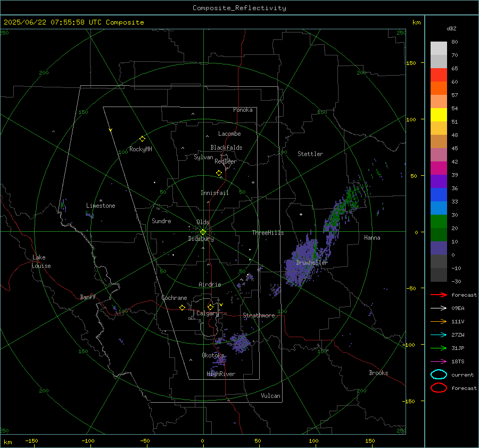Click the Airdrie city label
The width and height of the screenshot is (479, 448).
[210, 284]
